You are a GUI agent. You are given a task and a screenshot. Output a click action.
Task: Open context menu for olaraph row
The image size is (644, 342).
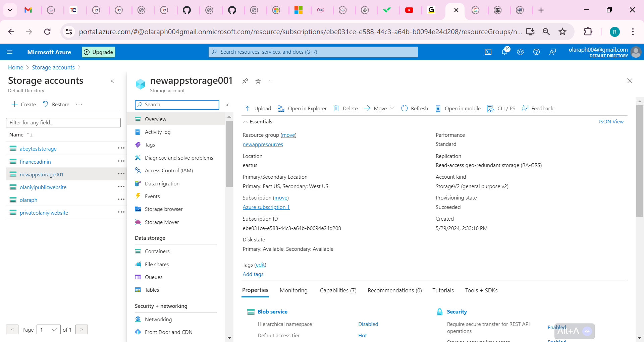pos(121,199)
